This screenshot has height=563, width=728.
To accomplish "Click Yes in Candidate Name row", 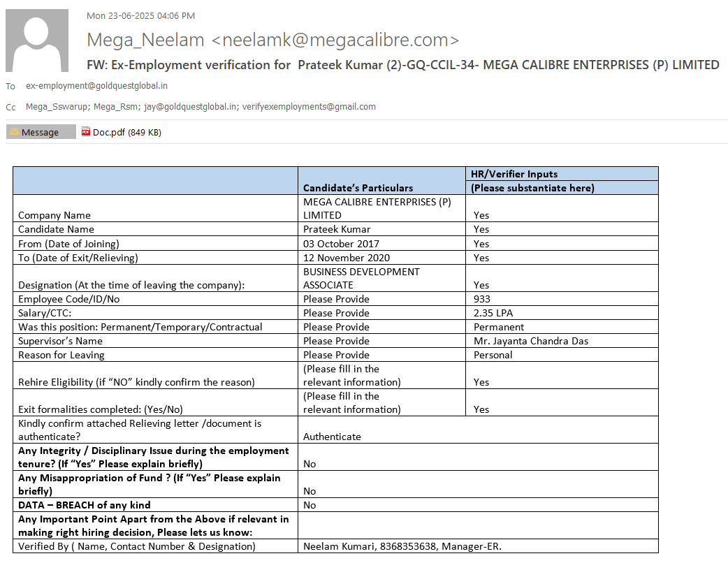I will (x=481, y=229).
